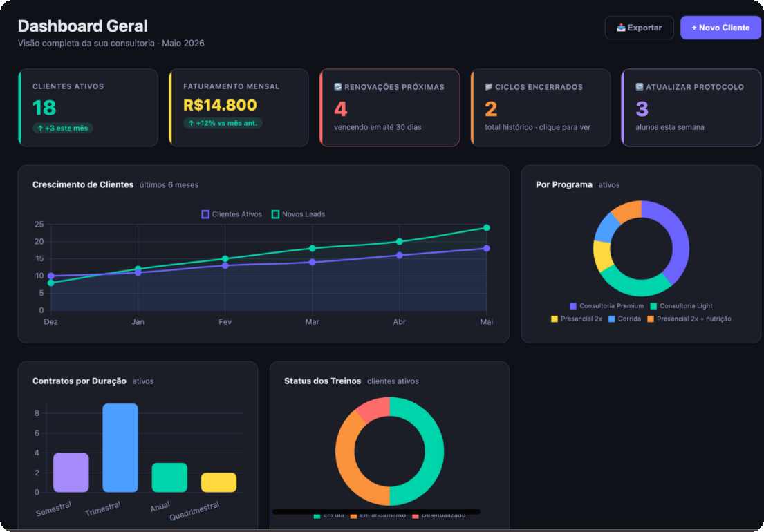Toggle Presencial 2x + nutrição legend entry

click(x=689, y=319)
